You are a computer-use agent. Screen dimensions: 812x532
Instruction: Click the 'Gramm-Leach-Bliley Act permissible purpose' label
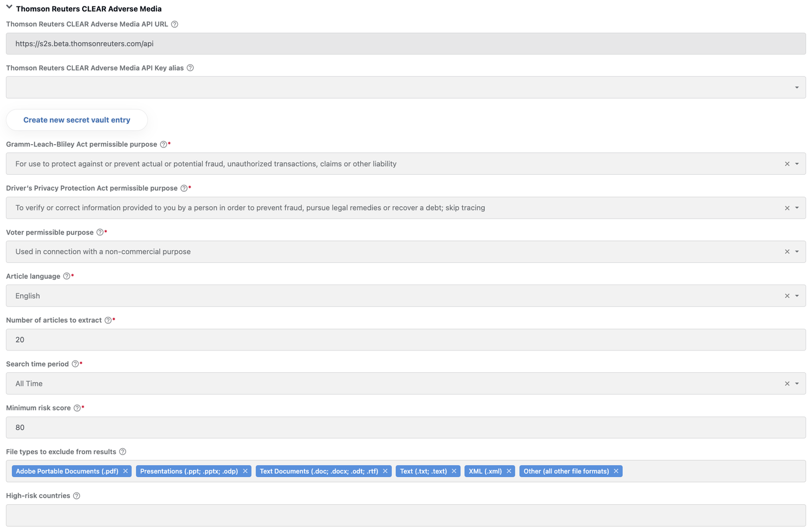[x=82, y=144]
